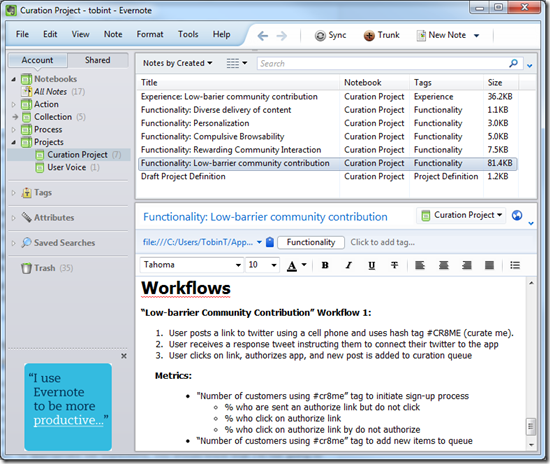Open the File menu

point(22,34)
